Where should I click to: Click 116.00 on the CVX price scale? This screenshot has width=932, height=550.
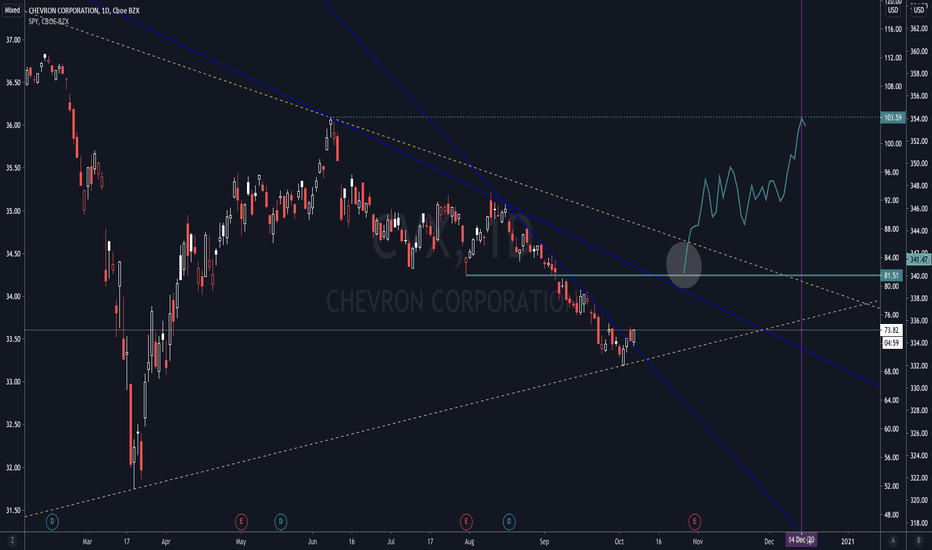[893, 29]
